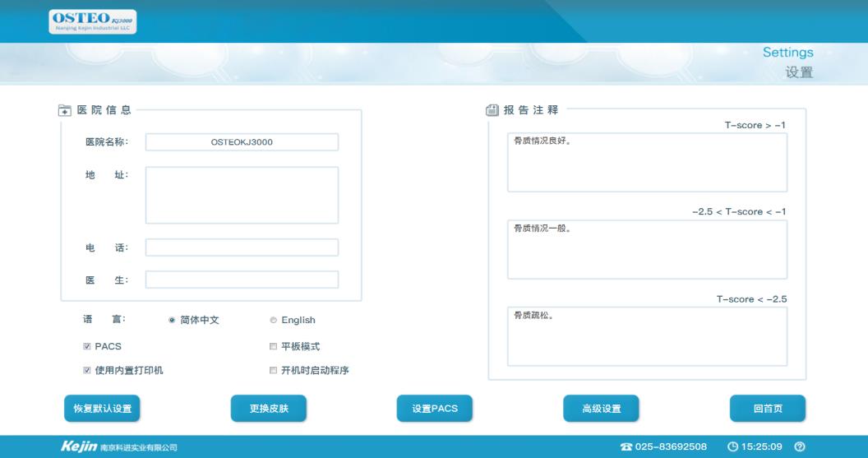Disable the PACS checkbox
868x458 pixels.
coord(87,346)
